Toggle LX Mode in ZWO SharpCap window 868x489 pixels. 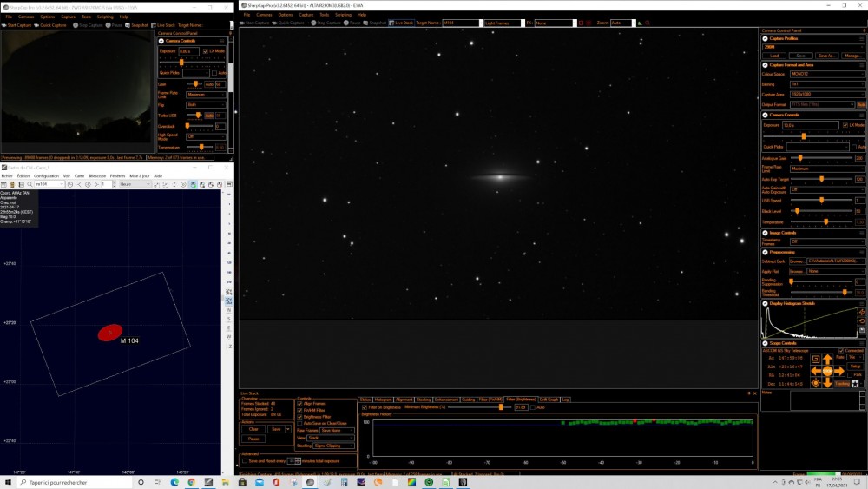[206, 51]
